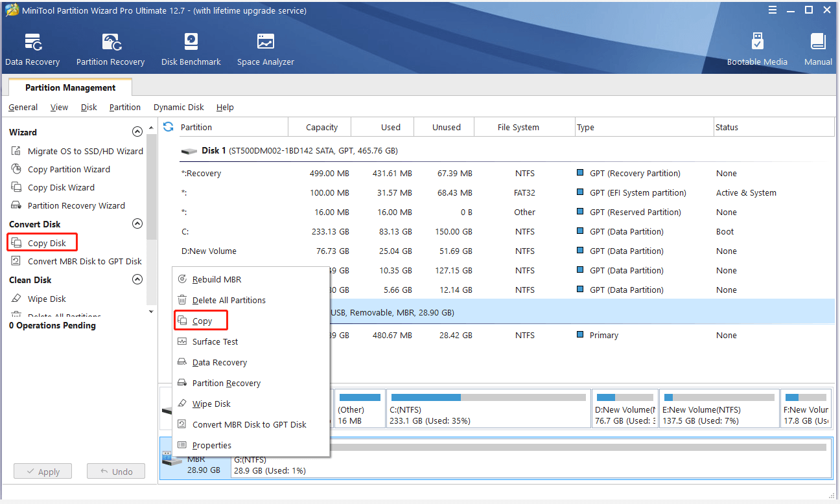Open Disk Benchmark
This screenshot has width=840, height=504.
(x=191, y=50)
